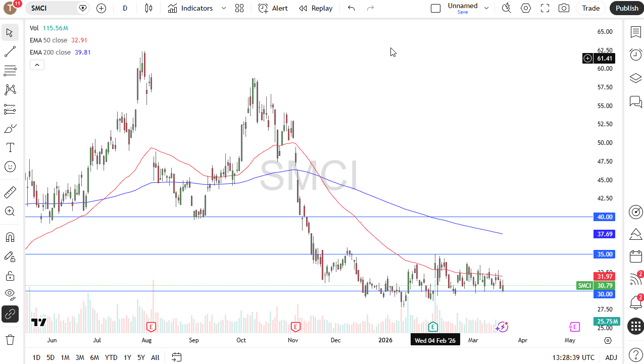
Task: Open the help center question icon
Action: tap(635, 354)
